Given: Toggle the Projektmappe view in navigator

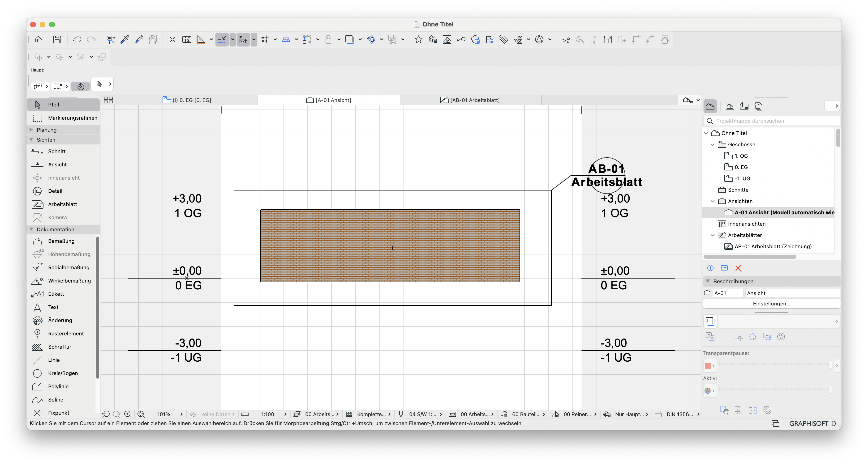Looking at the screenshot, I should click(710, 106).
